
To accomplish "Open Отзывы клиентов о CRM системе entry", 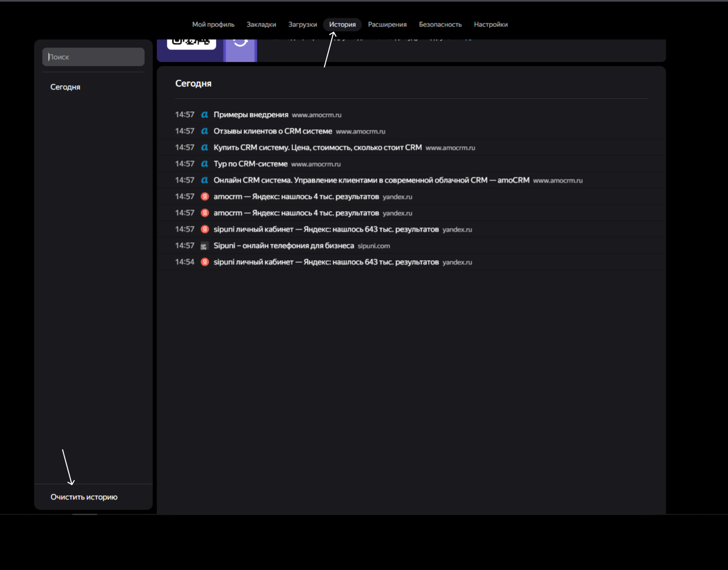I will [x=273, y=131].
